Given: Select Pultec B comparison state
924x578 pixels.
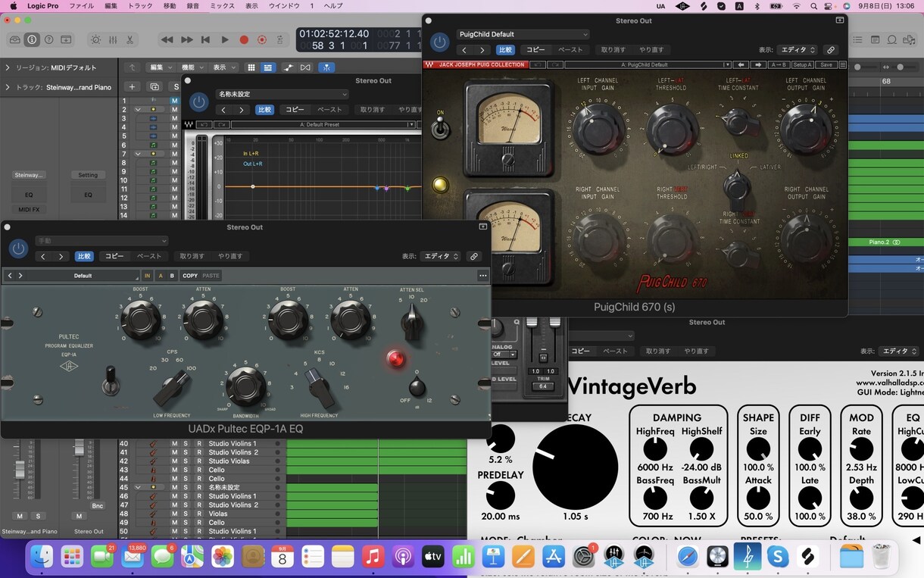Looking at the screenshot, I should (172, 276).
